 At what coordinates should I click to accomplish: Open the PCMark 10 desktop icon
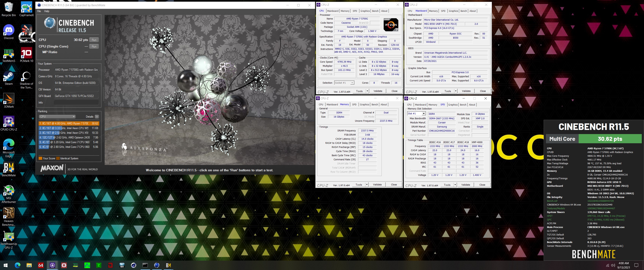[27, 55]
